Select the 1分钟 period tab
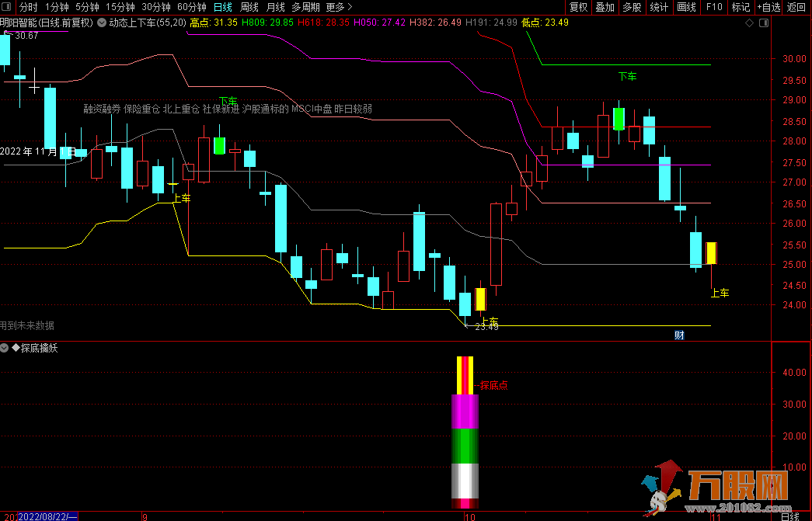 point(57,7)
